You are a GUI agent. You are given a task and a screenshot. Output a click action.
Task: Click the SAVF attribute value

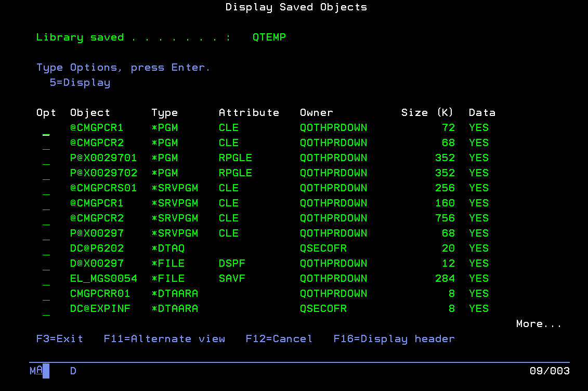(x=232, y=279)
